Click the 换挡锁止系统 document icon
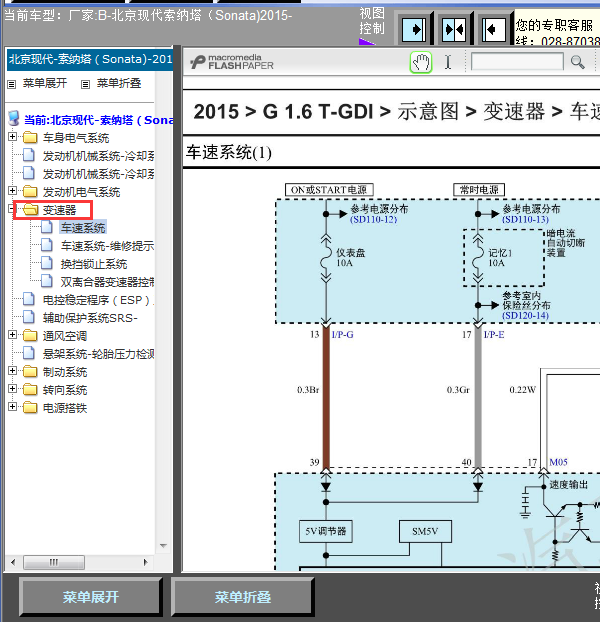Viewport: 600px width, 622px height. pos(47,263)
